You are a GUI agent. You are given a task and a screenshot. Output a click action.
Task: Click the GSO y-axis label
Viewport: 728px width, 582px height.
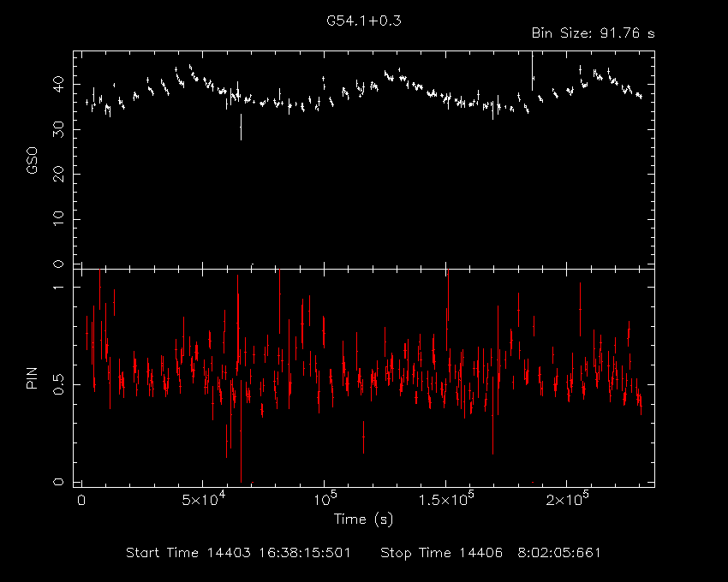tap(32, 161)
